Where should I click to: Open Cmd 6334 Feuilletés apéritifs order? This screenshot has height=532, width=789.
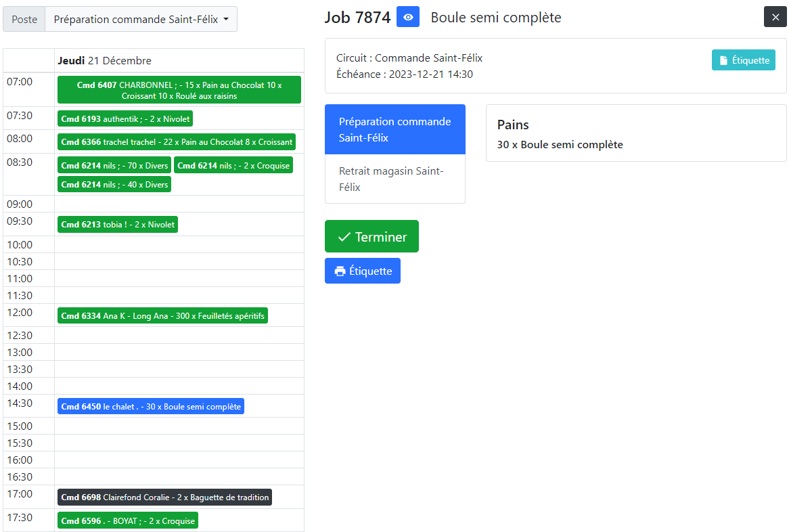coord(162,315)
